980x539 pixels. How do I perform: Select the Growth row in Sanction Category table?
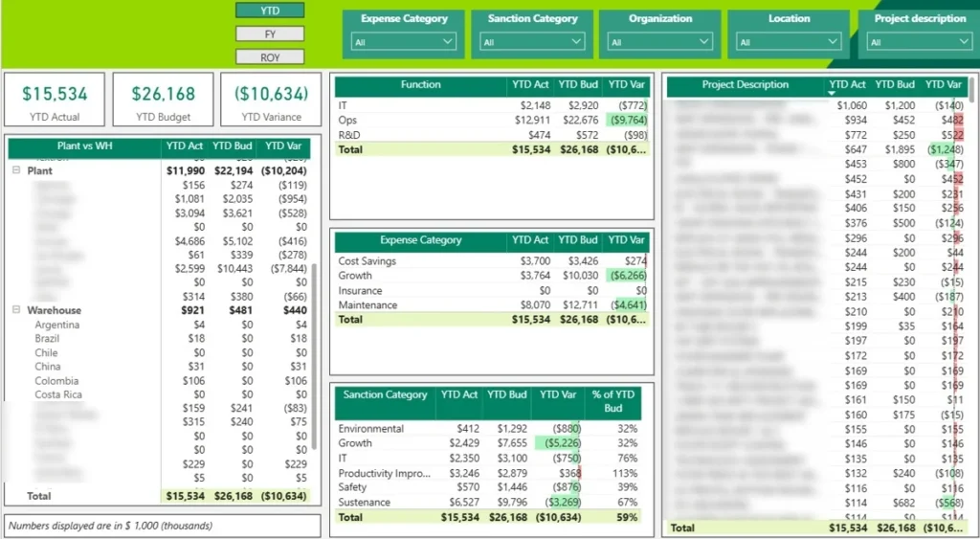click(x=488, y=442)
